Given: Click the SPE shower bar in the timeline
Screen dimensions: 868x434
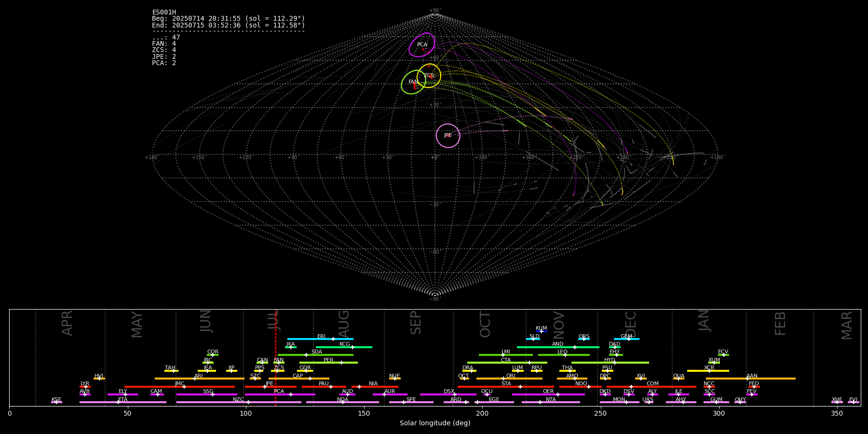Looking at the screenshot, I should tap(411, 402).
